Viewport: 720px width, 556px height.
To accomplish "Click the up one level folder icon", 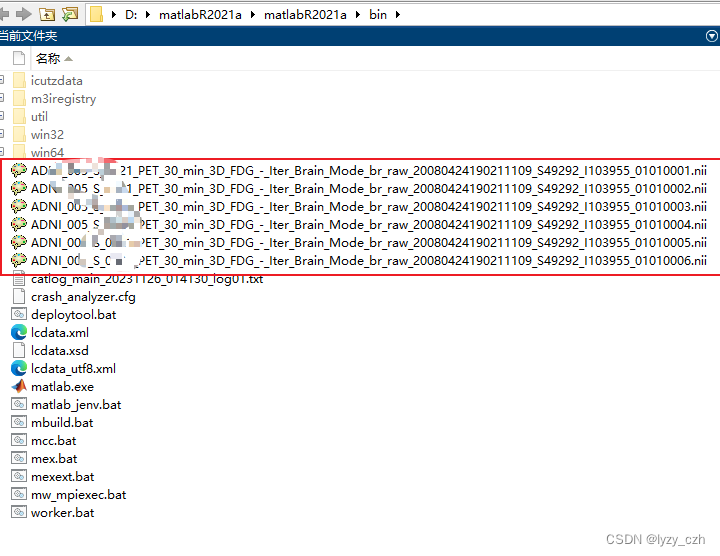I will pos(47,15).
